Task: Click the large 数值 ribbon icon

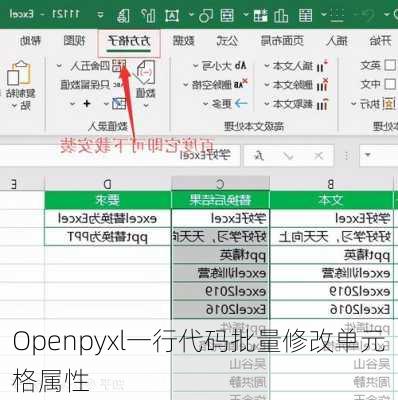Action: 146,72
